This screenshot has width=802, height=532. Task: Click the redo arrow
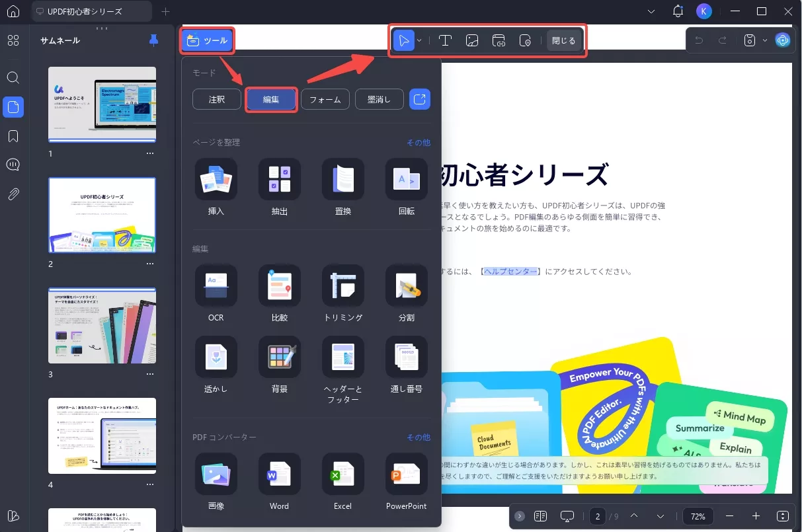coord(723,40)
